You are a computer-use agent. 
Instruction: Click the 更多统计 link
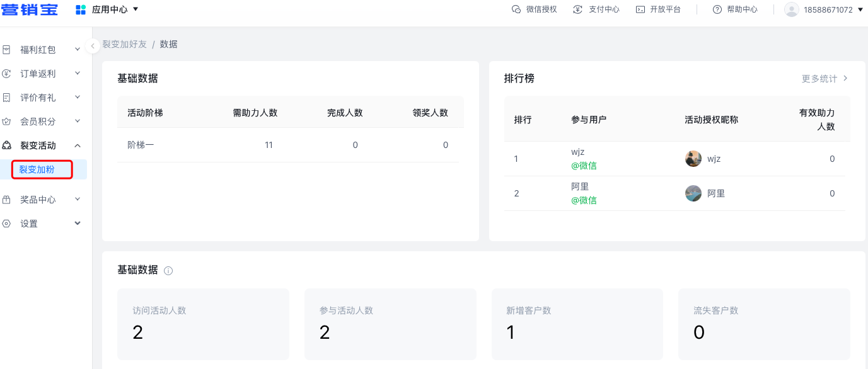click(x=824, y=79)
